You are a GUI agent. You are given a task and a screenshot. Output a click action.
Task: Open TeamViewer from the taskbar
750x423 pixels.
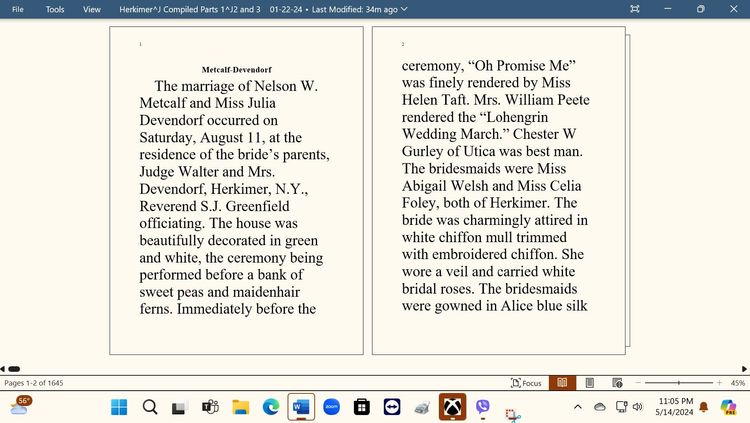coord(392,407)
